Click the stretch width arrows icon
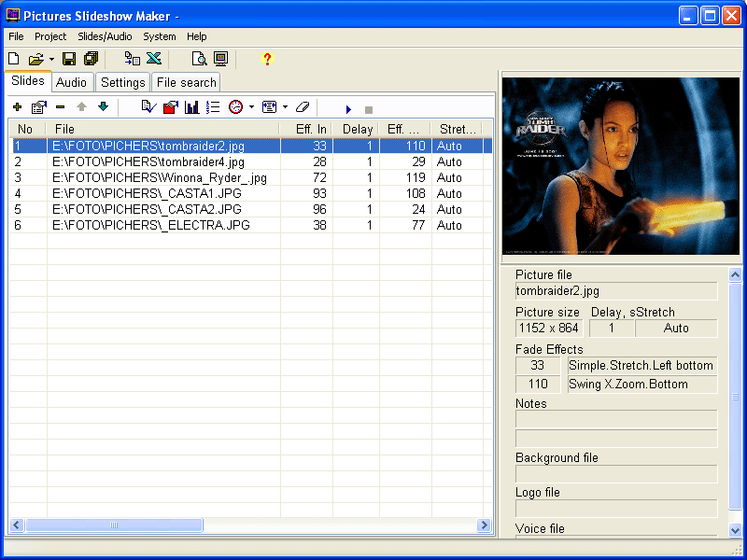Viewport: 747px width, 560px height. click(269, 107)
